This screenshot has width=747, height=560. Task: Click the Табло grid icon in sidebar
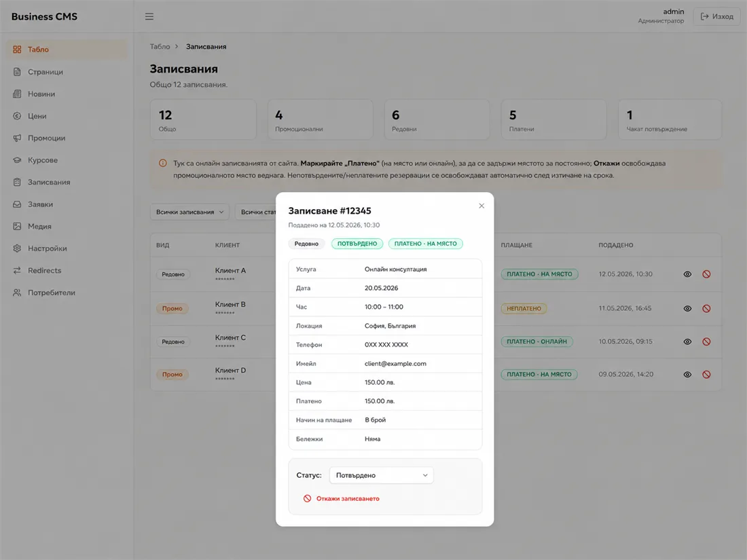pos(17,50)
